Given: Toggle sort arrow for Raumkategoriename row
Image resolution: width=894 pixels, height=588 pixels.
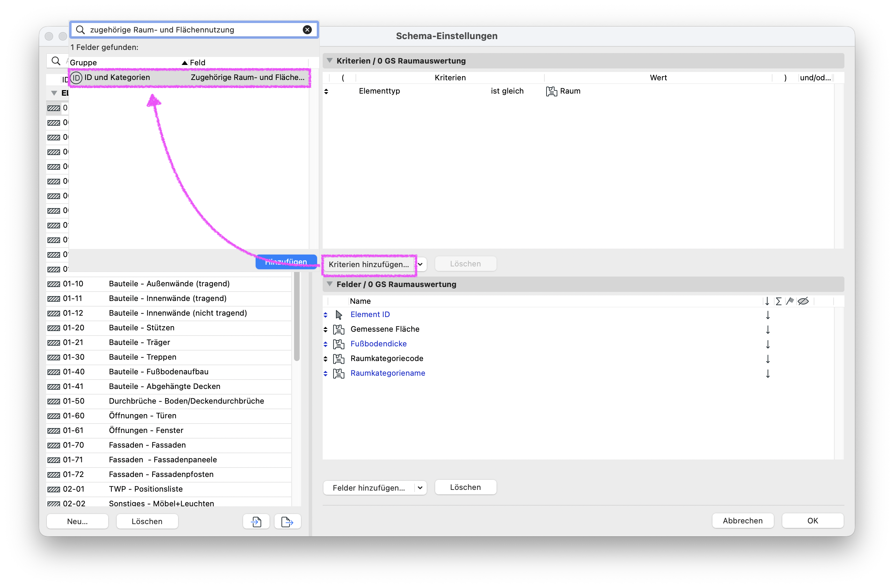Looking at the screenshot, I should [768, 373].
